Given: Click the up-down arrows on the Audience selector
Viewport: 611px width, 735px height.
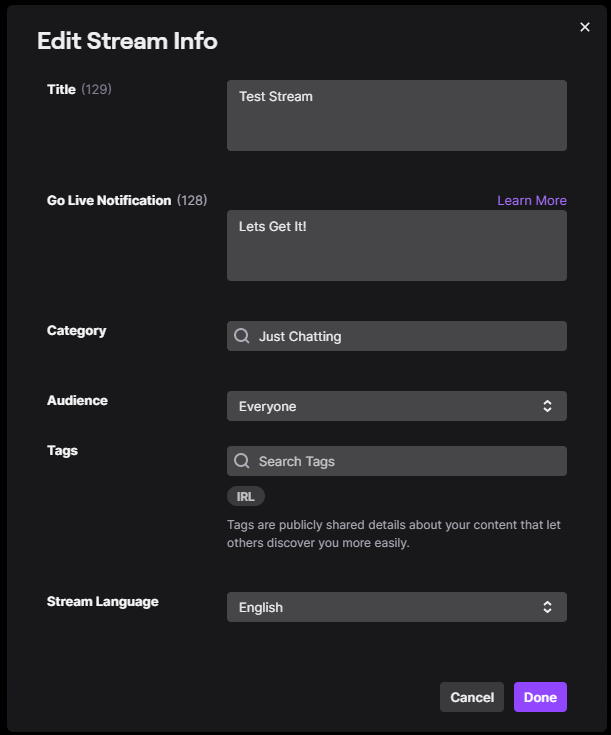Looking at the screenshot, I should [x=547, y=406].
